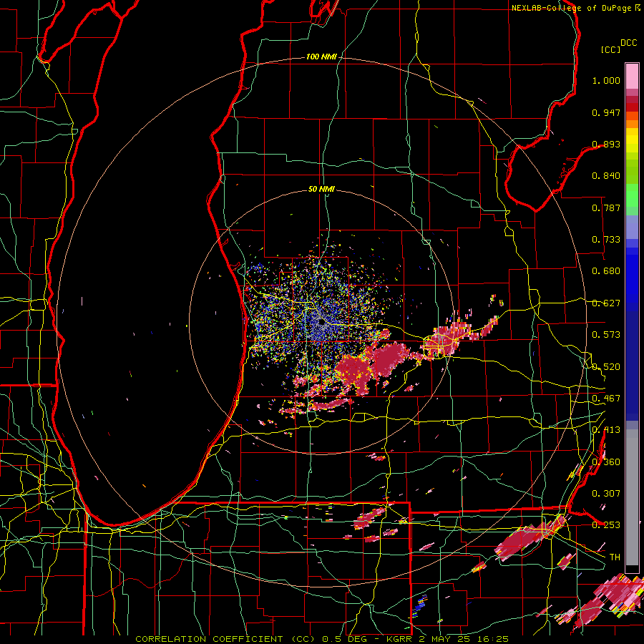Click the KGRR radar site at ring center
The width and height of the screenshot is (644, 644).
coord(321,323)
